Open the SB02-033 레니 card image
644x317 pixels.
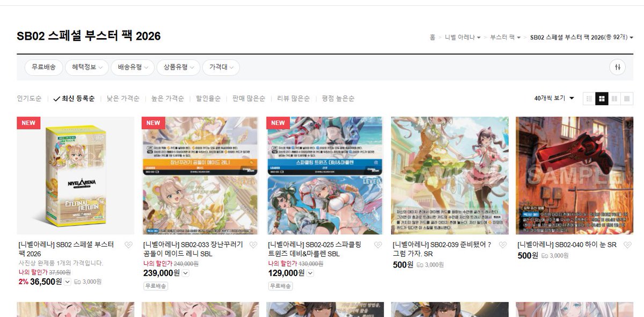click(200, 176)
